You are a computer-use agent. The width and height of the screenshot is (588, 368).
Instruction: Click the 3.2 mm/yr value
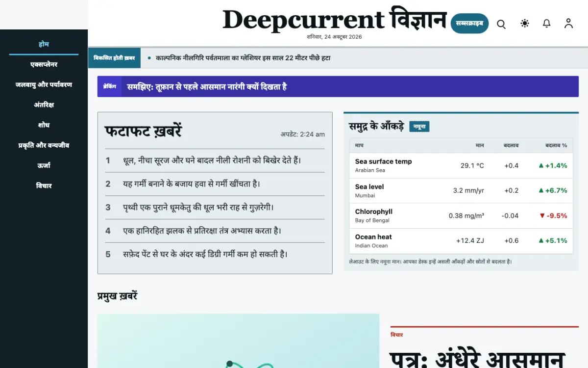(x=468, y=190)
